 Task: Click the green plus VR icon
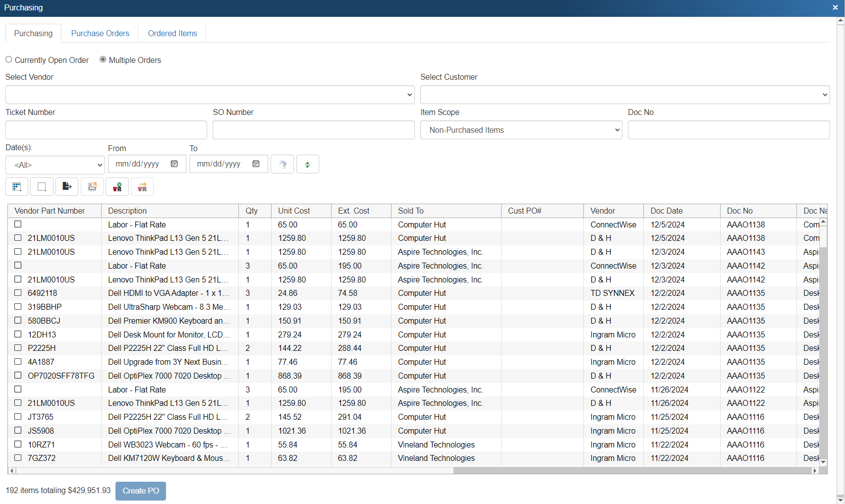point(117,187)
